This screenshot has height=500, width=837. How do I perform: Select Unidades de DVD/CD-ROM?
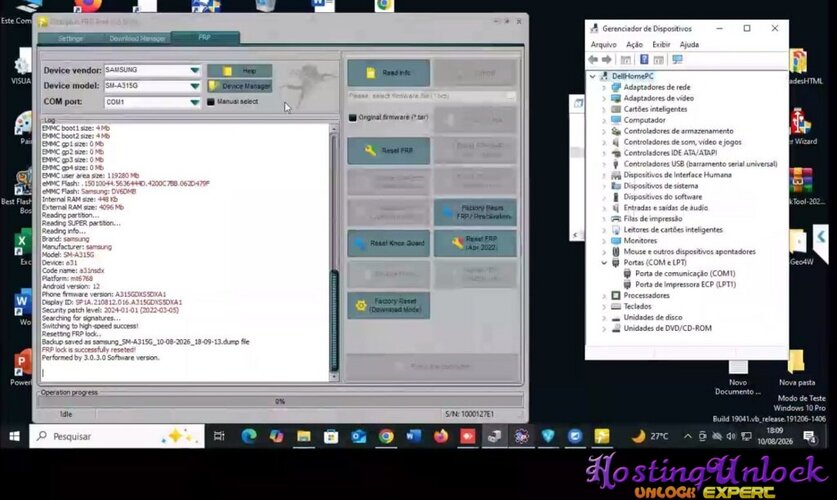[x=667, y=328]
